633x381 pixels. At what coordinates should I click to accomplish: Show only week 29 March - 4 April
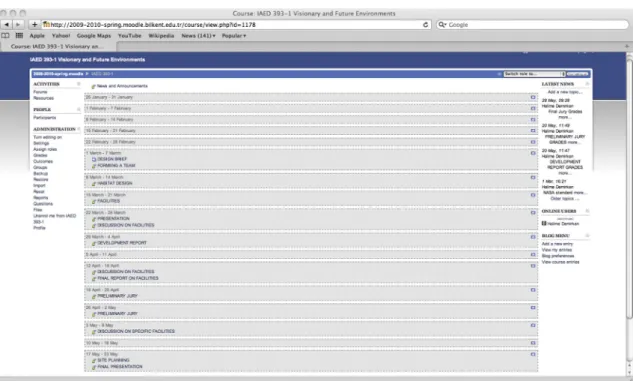[x=533, y=237]
